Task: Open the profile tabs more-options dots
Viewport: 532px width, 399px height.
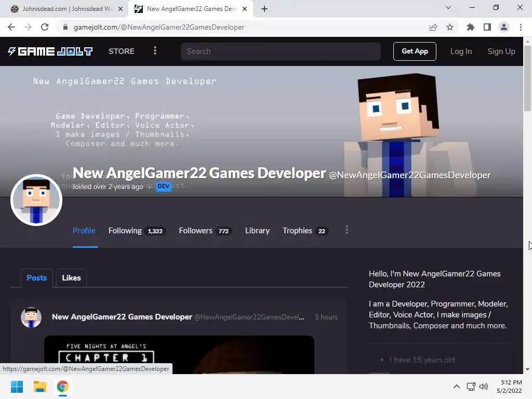Action: (347, 230)
